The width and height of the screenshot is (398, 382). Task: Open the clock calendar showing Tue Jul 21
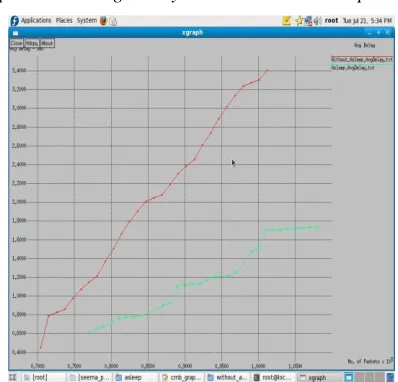pyautogui.click(x=367, y=21)
